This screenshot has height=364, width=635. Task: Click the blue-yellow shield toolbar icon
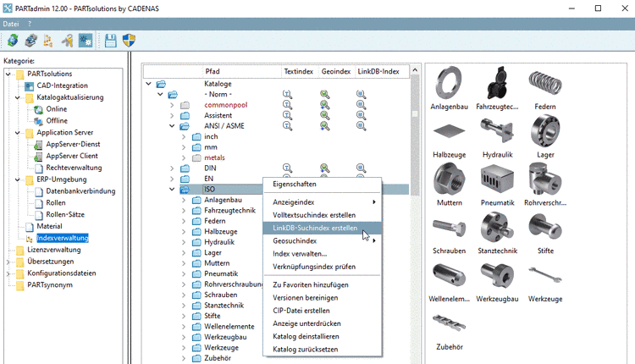point(129,40)
